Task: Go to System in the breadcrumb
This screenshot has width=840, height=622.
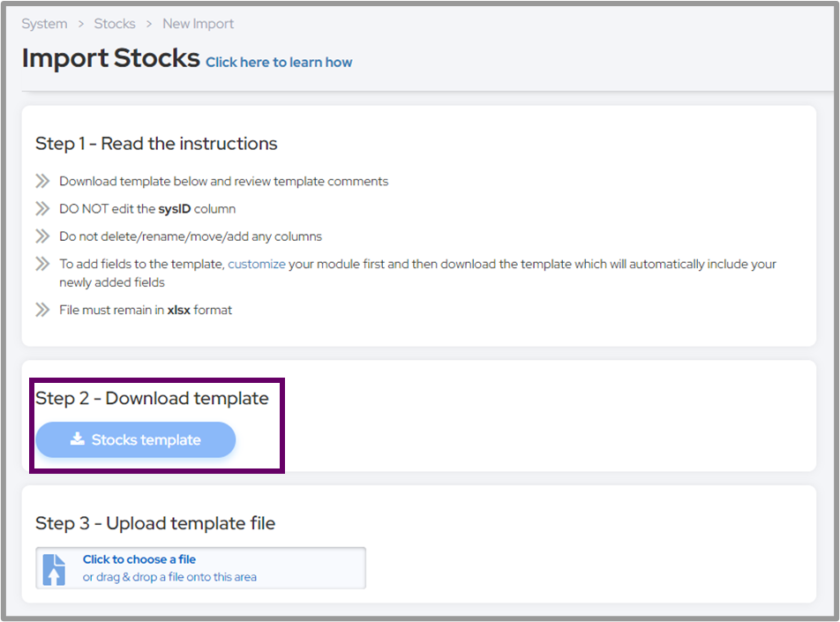Action: click(x=45, y=24)
